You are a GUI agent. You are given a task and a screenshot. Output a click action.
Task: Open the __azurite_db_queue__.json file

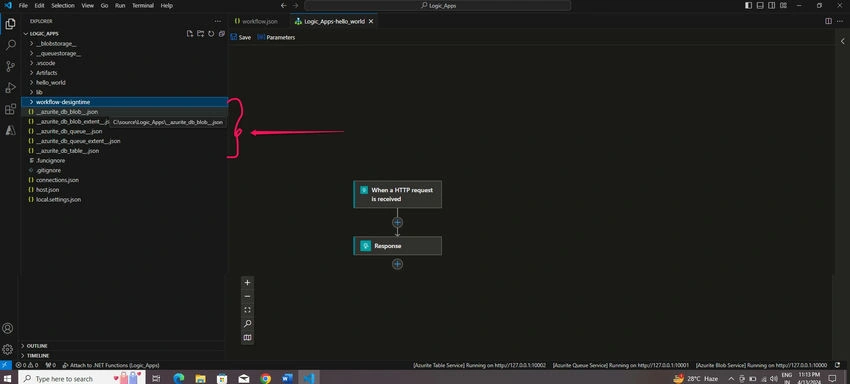tap(124, 131)
